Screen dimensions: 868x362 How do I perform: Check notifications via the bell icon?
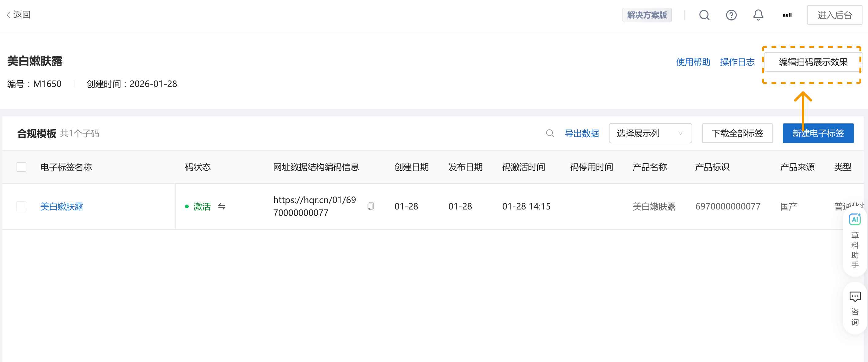(x=758, y=15)
